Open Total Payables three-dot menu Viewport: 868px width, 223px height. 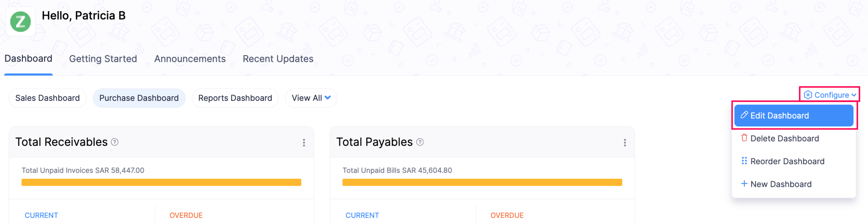625,143
